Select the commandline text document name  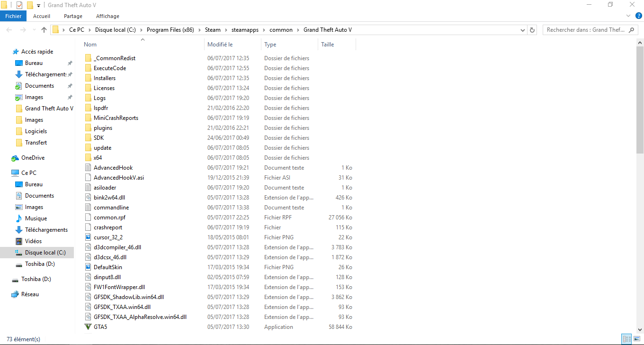(111, 208)
